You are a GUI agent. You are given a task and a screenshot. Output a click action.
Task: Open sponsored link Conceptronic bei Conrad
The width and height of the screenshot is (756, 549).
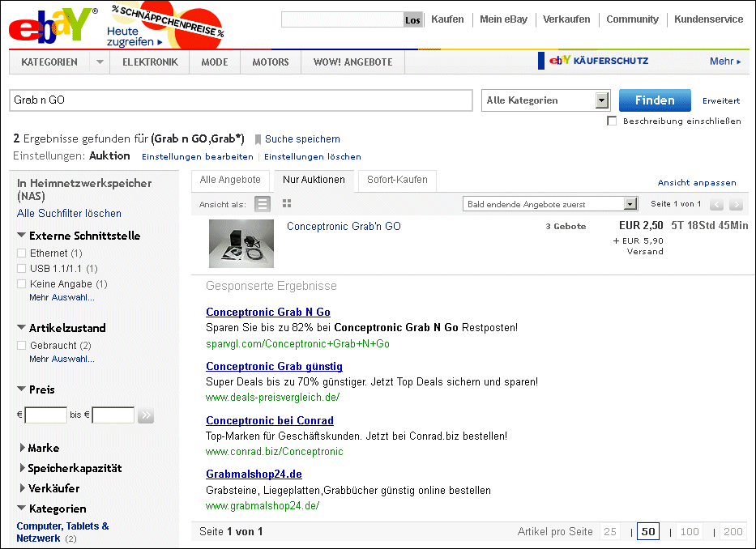270,420
